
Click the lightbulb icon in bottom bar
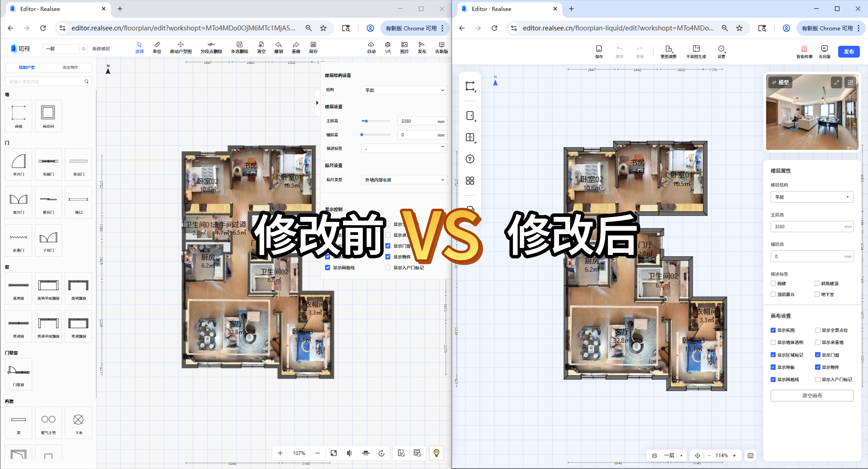436,453
